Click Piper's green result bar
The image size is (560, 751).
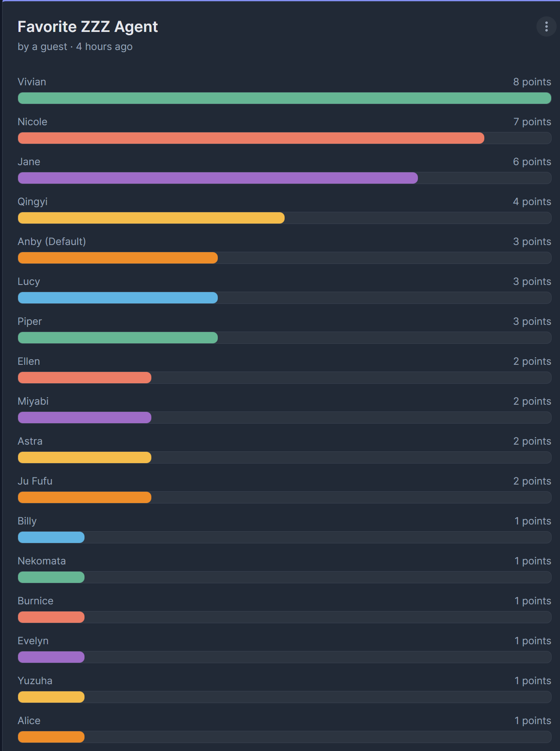tap(118, 338)
